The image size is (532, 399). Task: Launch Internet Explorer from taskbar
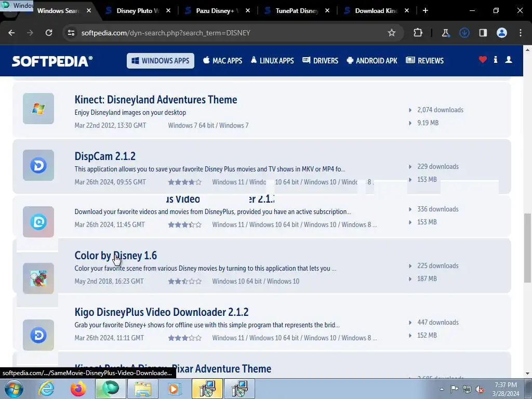point(46,389)
